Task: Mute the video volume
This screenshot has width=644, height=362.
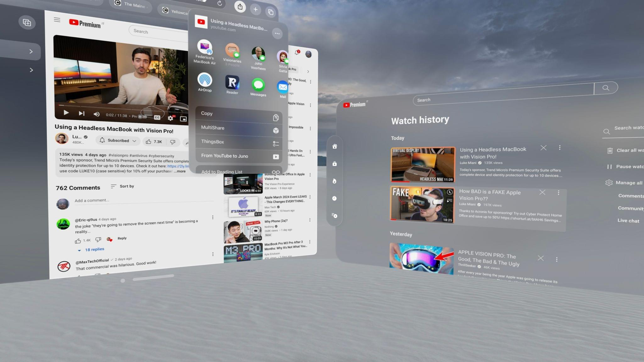Action: tap(97, 114)
